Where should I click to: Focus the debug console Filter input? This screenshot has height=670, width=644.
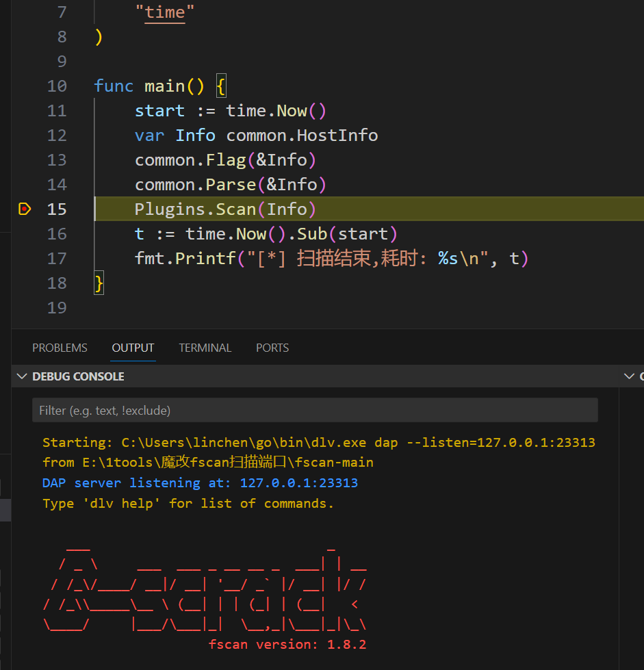[x=315, y=411]
